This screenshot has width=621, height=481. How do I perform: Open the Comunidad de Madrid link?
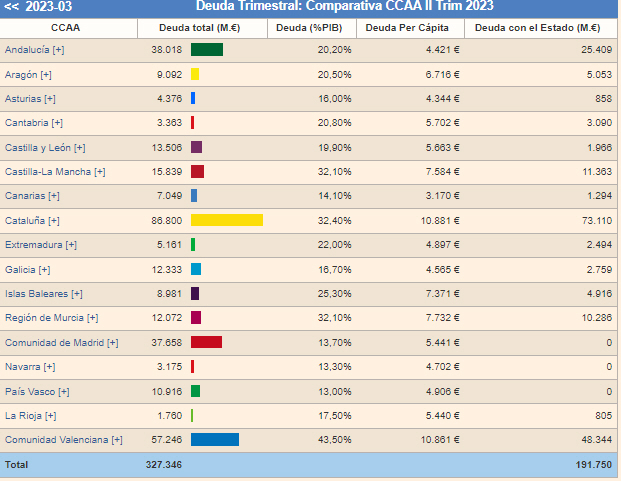click(61, 342)
